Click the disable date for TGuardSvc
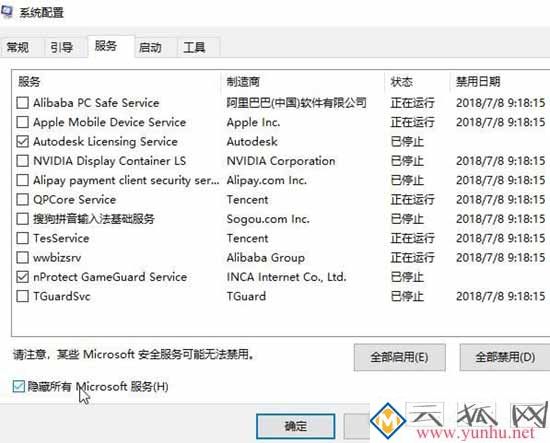The image size is (550, 443). (x=501, y=296)
